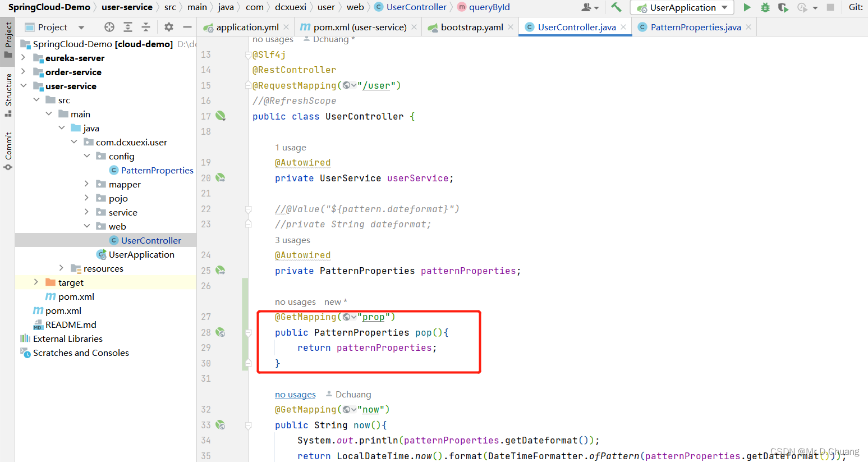Open the Structure tool window tab

[x=8, y=94]
